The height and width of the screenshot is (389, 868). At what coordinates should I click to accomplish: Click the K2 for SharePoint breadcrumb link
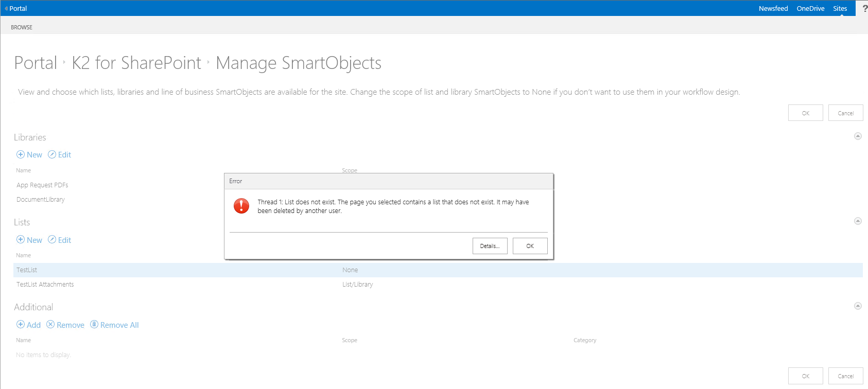(136, 63)
